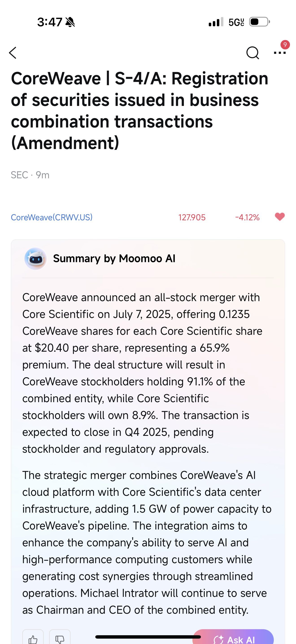Tap the Ask AI button

click(233, 639)
